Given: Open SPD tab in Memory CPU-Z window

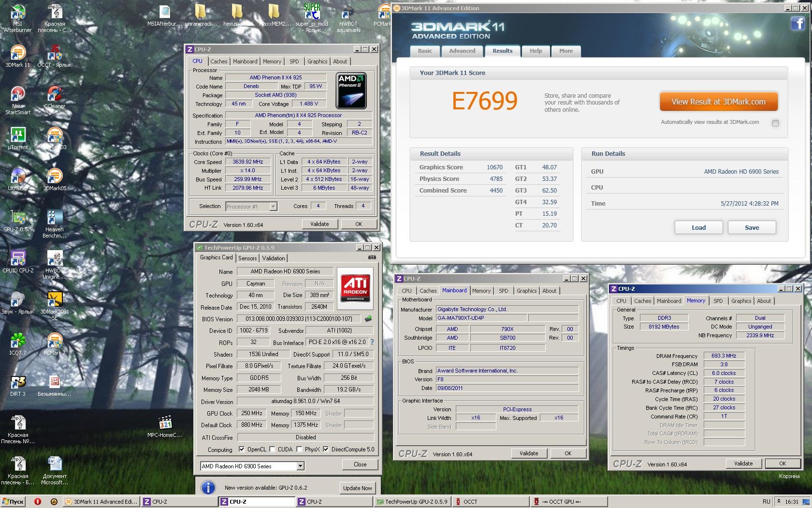Looking at the screenshot, I should [x=718, y=301].
